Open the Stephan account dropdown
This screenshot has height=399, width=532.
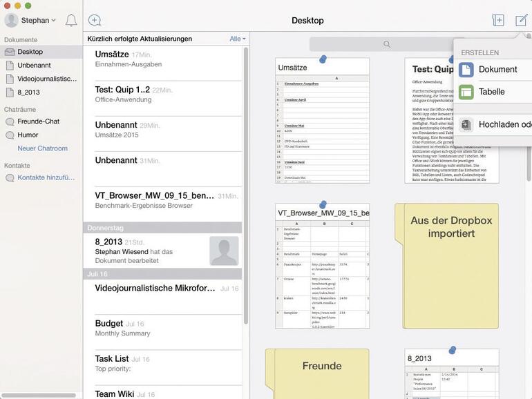(x=38, y=20)
